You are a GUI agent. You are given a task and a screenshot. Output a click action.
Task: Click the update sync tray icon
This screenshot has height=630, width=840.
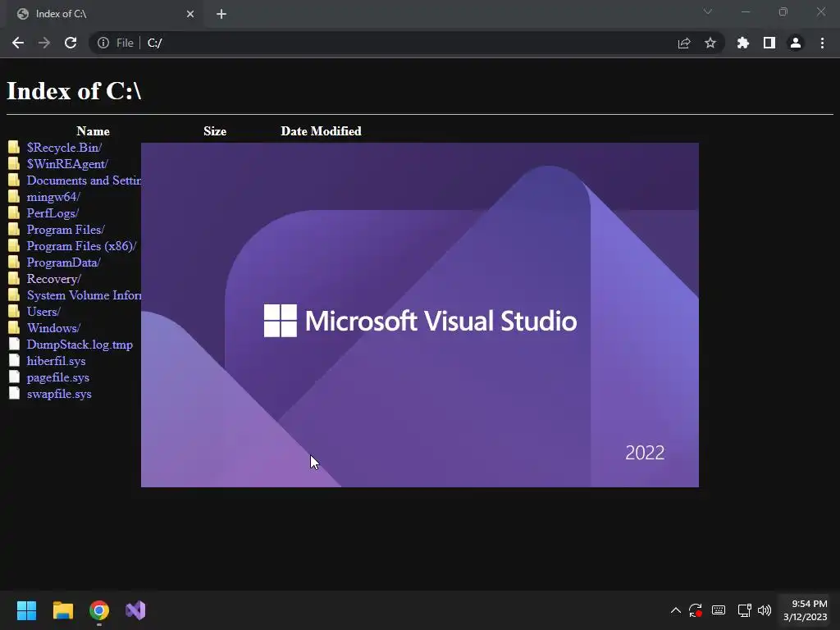[x=696, y=610]
